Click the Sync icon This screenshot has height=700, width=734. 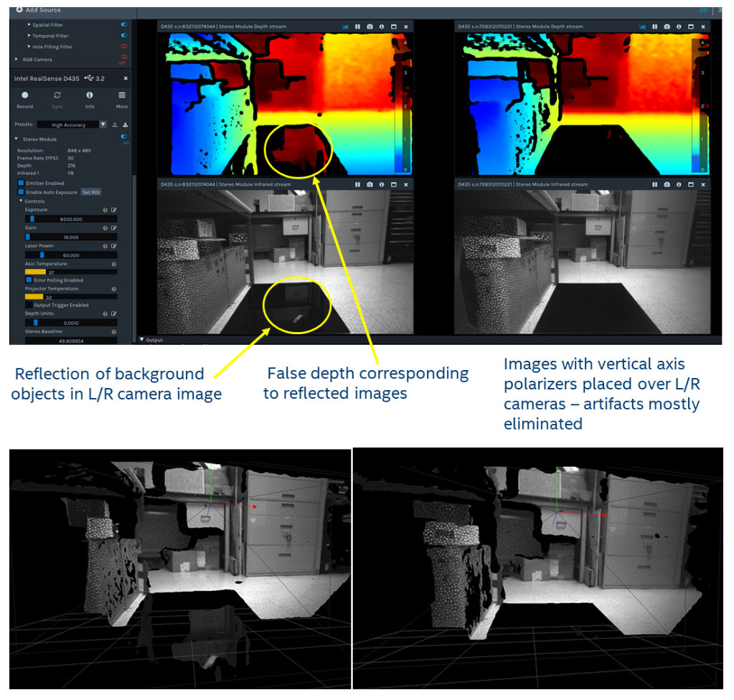coord(57,95)
